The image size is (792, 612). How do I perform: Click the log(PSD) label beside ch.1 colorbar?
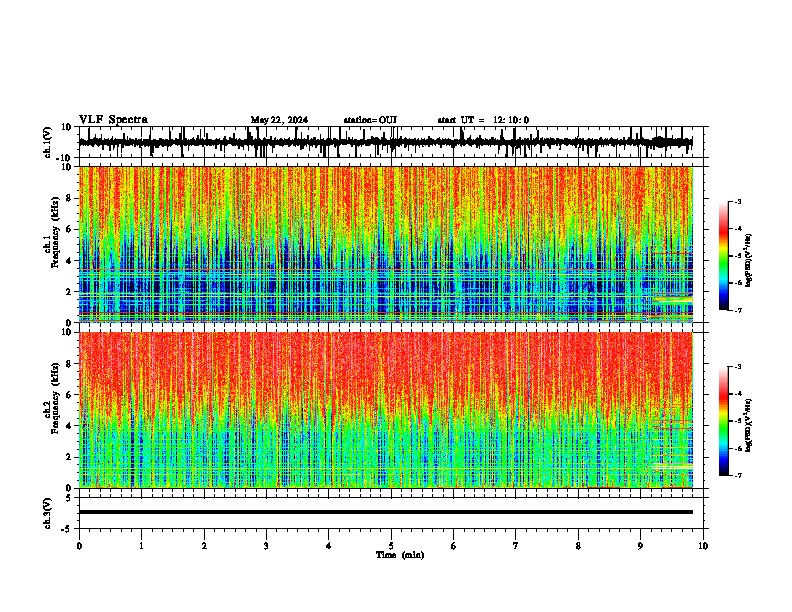[x=749, y=261]
